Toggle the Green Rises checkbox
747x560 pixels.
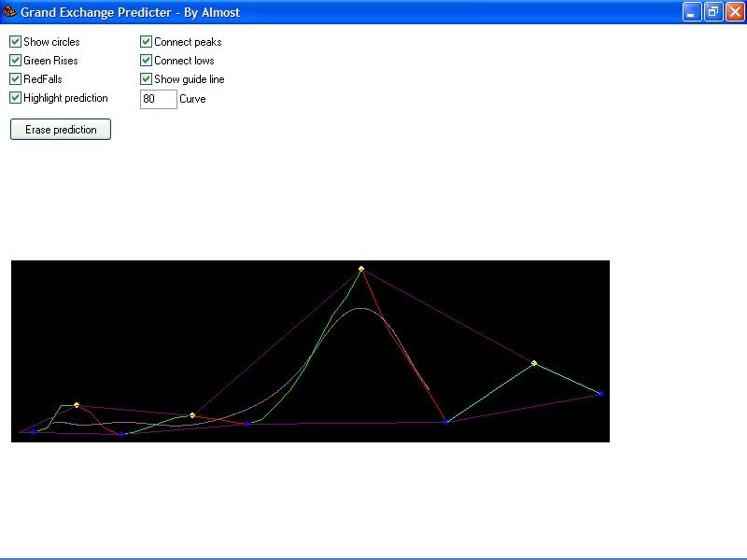(15, 61)
